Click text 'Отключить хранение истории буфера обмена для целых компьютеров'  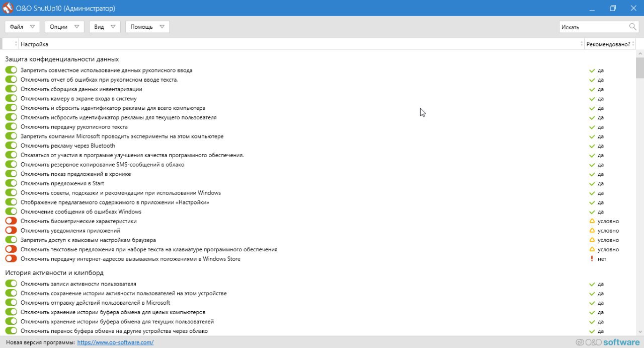tap(113, 312)
